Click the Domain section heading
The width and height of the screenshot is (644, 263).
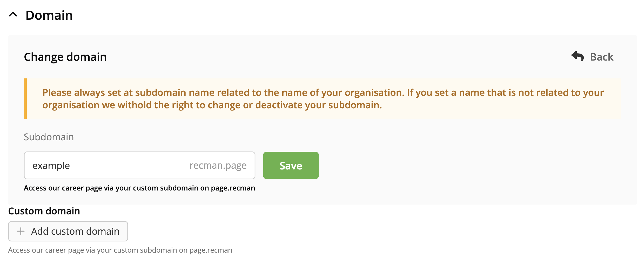click(x=49, y=15)
